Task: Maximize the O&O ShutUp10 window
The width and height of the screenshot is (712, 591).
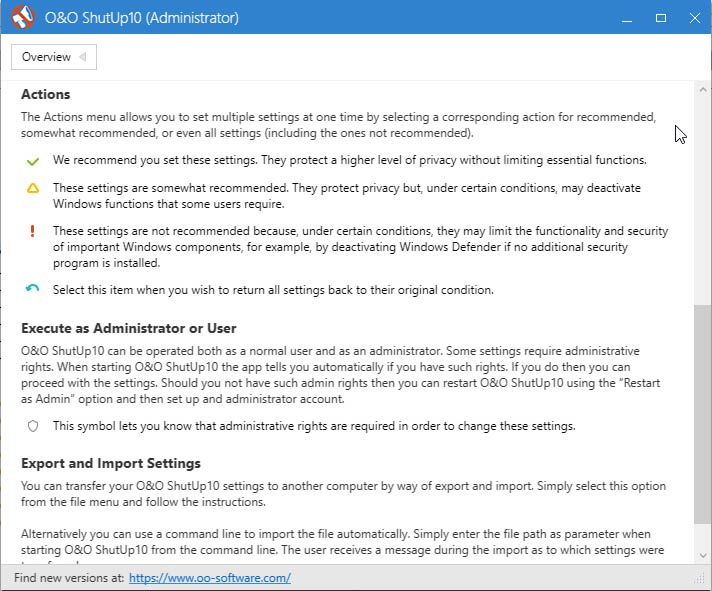Action: pyautogui.click(x=661, y=18)
